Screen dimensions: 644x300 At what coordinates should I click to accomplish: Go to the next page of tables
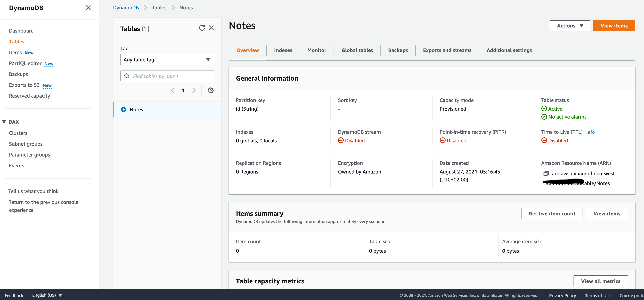(194, 90)
